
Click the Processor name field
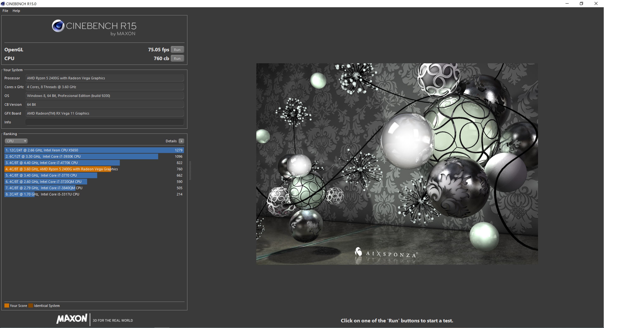[x=105, y=78]
